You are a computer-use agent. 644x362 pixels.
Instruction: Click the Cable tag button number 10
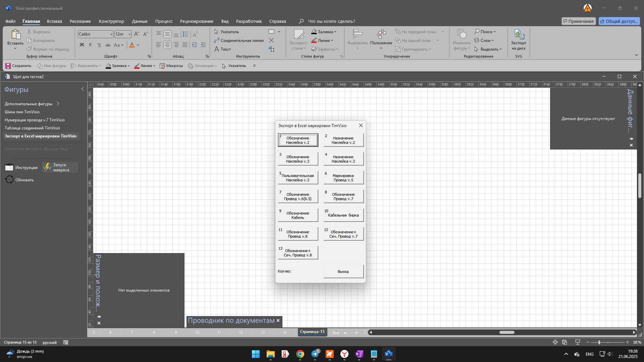343,215
